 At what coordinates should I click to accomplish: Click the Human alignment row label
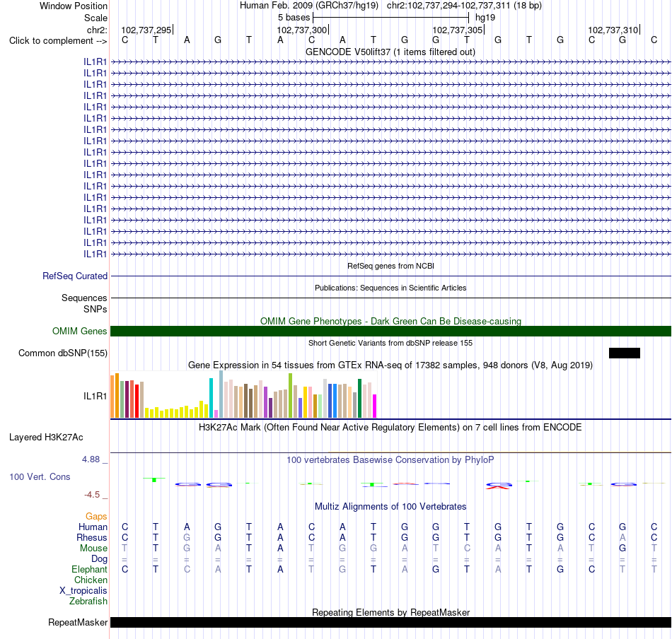coord(93,527)
